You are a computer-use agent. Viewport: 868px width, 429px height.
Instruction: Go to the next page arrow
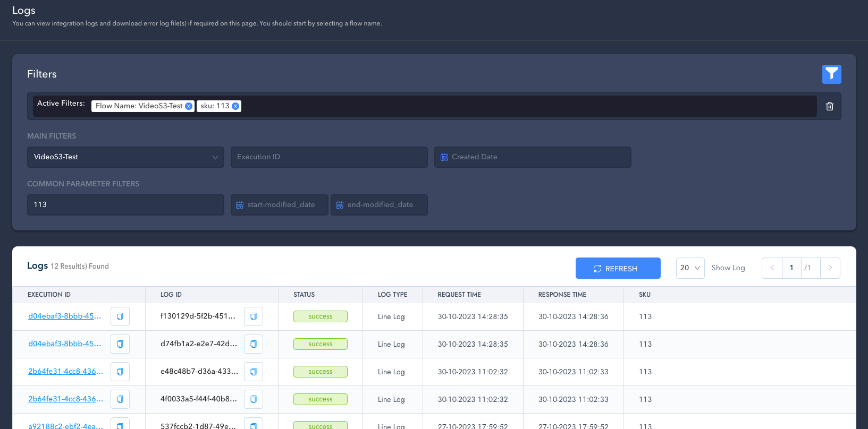[x=830, y=268]
